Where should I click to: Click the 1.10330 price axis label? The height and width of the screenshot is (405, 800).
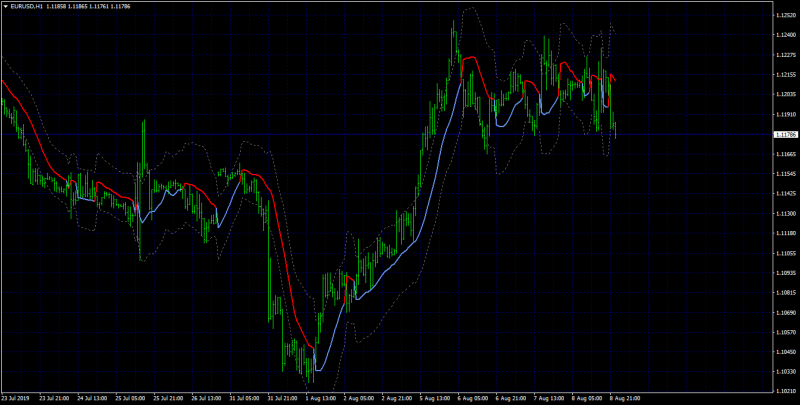(x=785, y=372)
